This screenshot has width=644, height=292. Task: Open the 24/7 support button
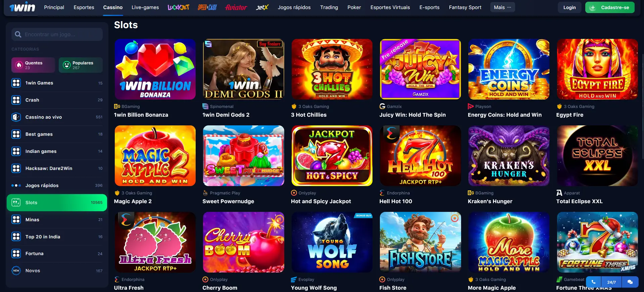pos(611,282)
